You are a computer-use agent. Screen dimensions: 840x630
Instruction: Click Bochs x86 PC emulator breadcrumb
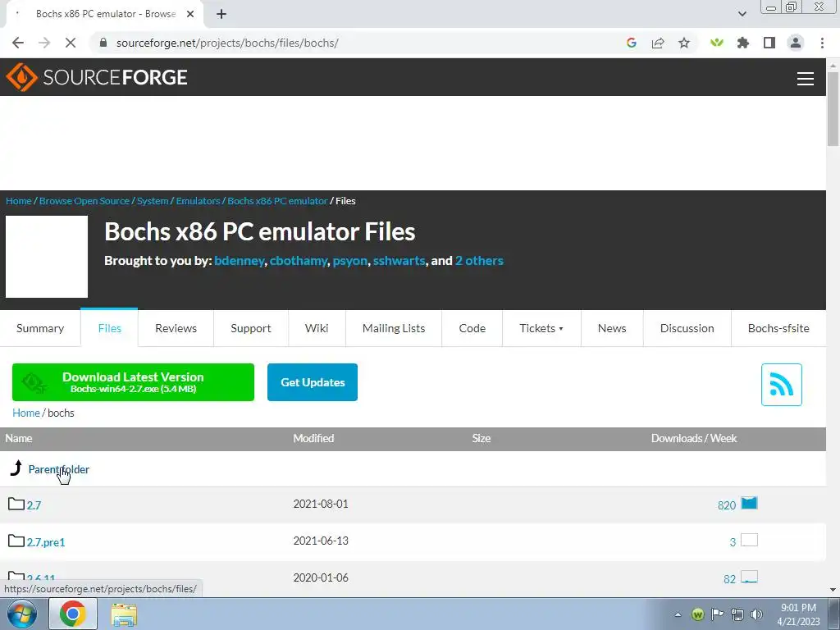pyautogui.click(x=277, y=200)
